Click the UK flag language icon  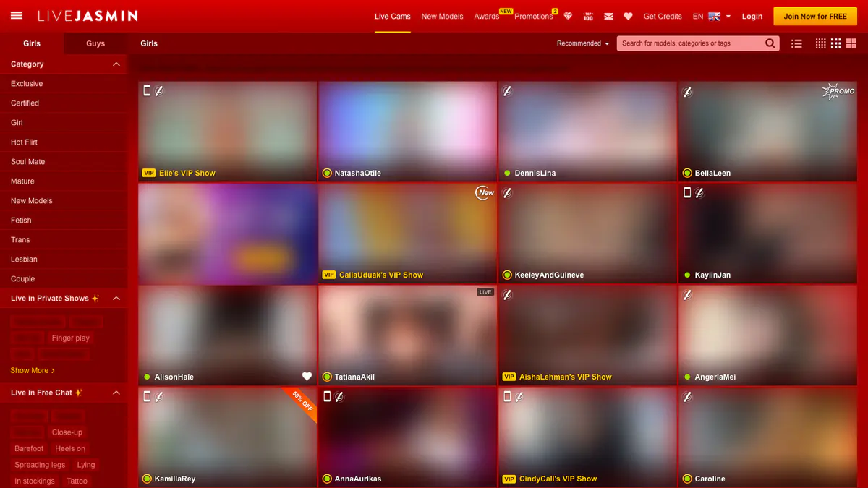click(714, 16)
